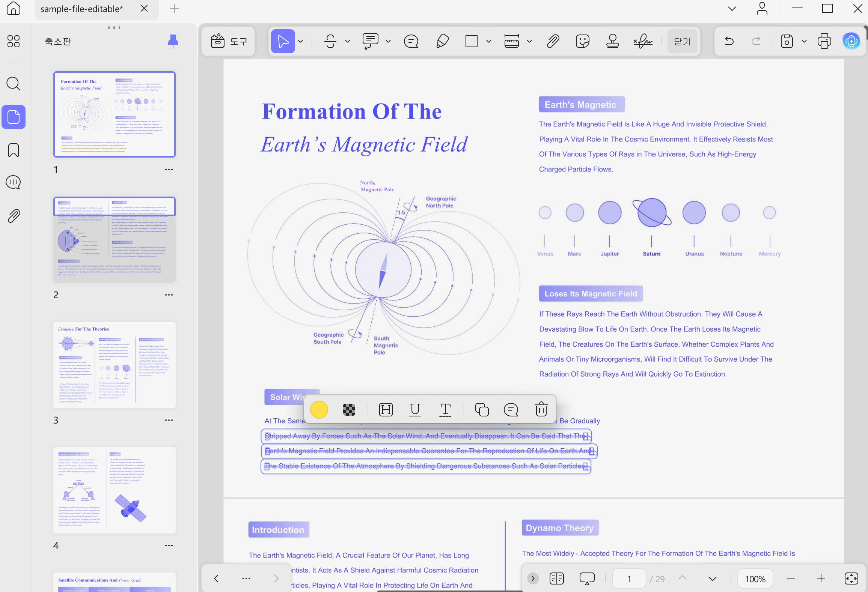Open the tab list chevron at top
Screen dimensions: 868x592
tap(732, 9)
